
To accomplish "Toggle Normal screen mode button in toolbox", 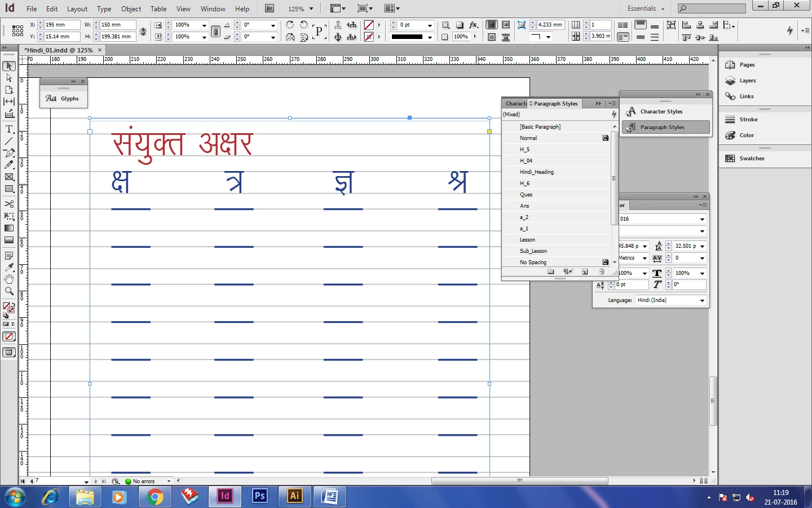I will [9, 352].
